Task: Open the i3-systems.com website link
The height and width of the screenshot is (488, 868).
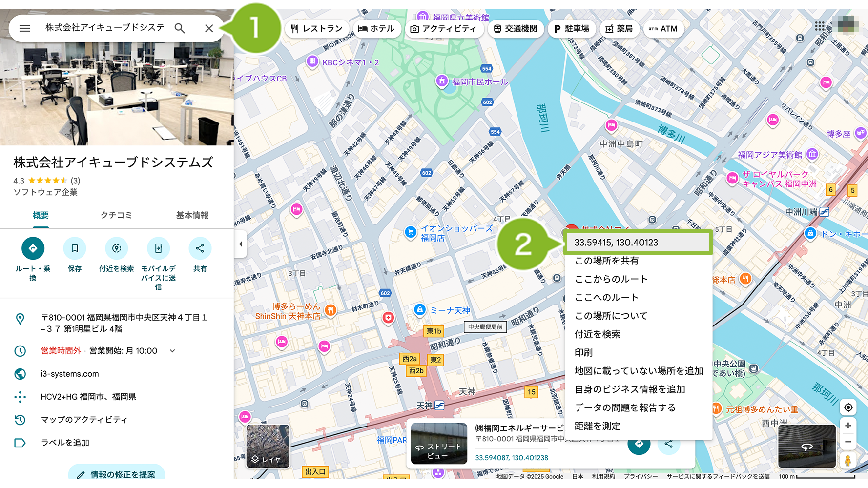Action: pyautogui.click(x=70, y=374)
